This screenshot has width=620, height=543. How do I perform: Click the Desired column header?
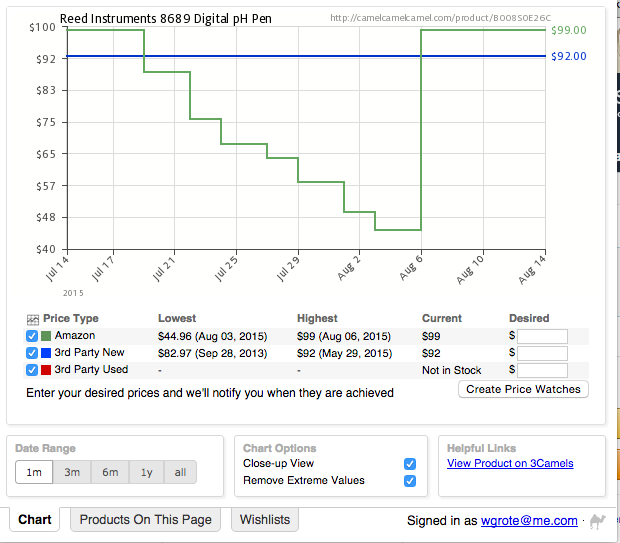pyautogui.click(x=529, y=318)
